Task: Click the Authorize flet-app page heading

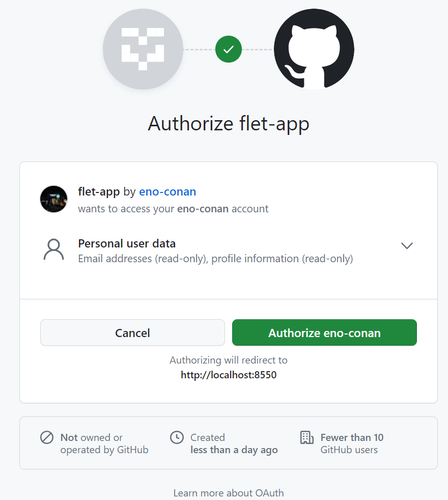Action: pos(229,124)
